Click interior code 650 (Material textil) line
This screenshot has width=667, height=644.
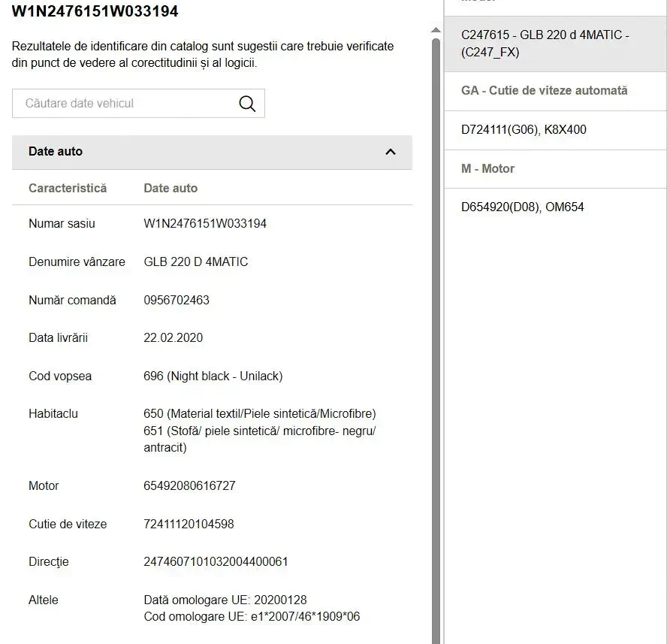tap(259, 414)
